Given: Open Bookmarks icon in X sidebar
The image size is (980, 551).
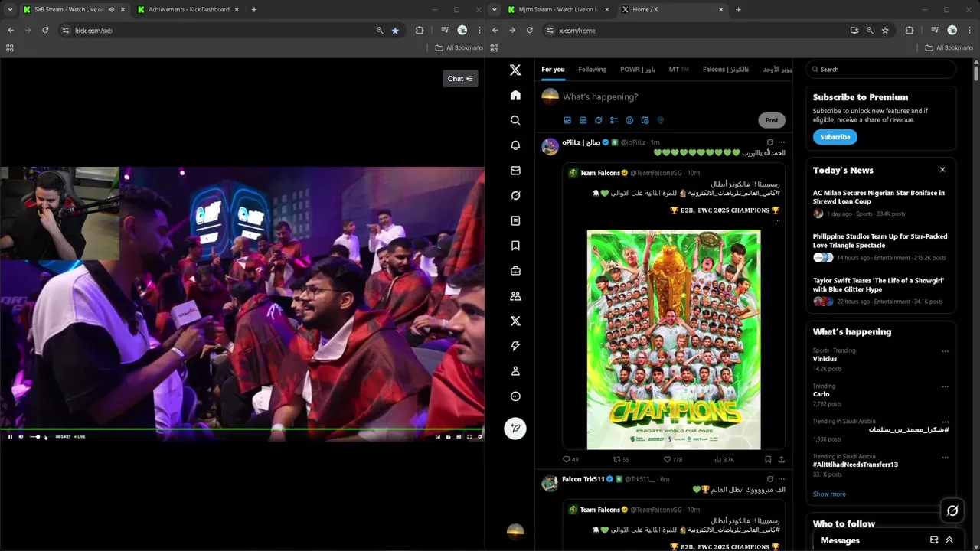Looking at the screenshot, I should click(515, 246).
